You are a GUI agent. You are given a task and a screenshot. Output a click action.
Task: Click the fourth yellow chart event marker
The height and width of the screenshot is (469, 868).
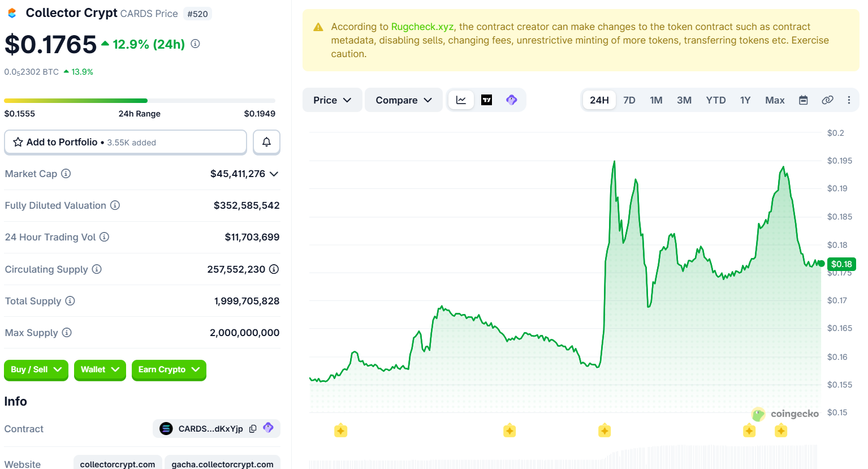pos(749,431)
